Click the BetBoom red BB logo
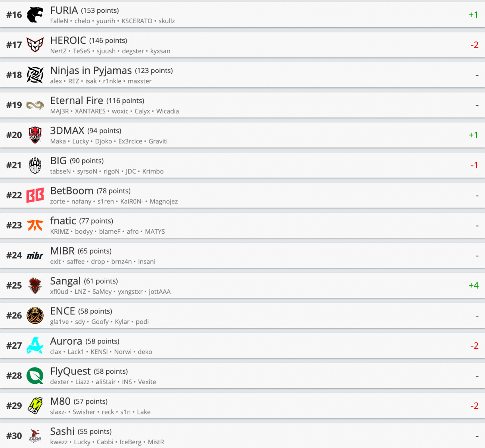Viewport: 485px width, 448px height. (x=35, y=195)
